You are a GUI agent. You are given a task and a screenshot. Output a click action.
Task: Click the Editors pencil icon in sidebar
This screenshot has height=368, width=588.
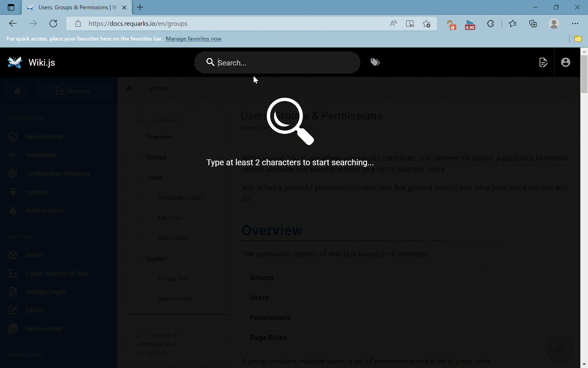coord(13,310)
